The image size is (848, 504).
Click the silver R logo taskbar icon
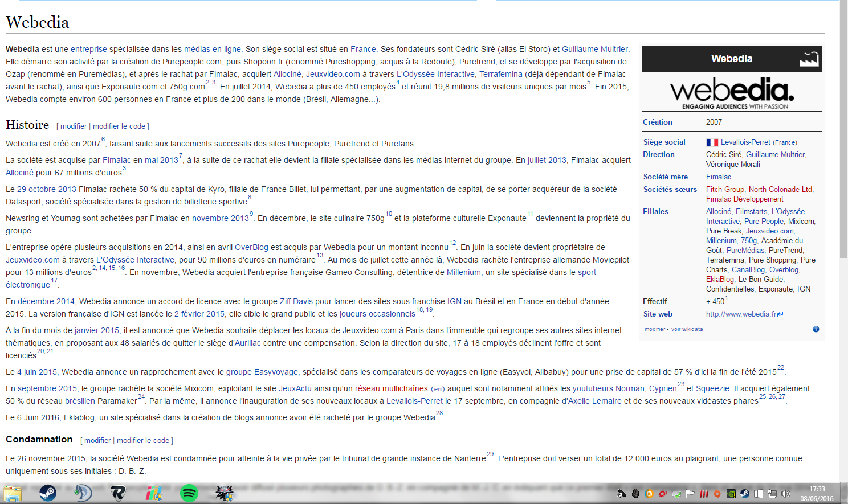click(x=118, y=493)
